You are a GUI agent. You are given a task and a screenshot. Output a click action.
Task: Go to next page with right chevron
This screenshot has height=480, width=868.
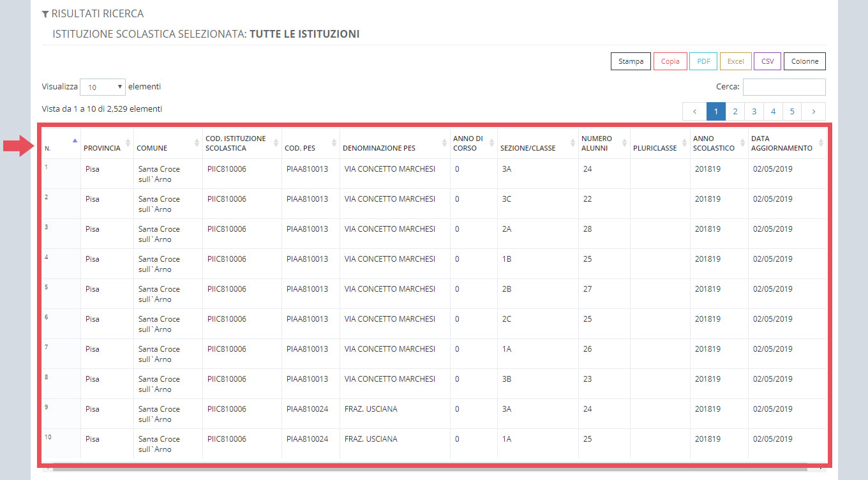(x=813, y=111)
